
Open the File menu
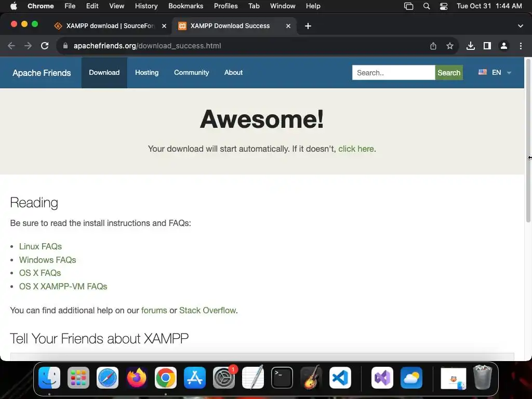70,6
